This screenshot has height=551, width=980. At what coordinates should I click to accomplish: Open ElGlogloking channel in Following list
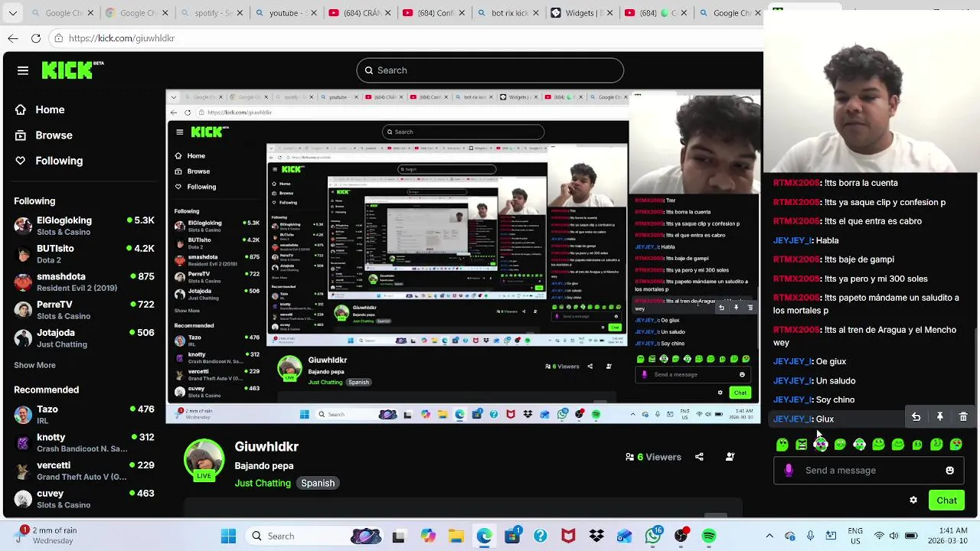click(84, 226)
